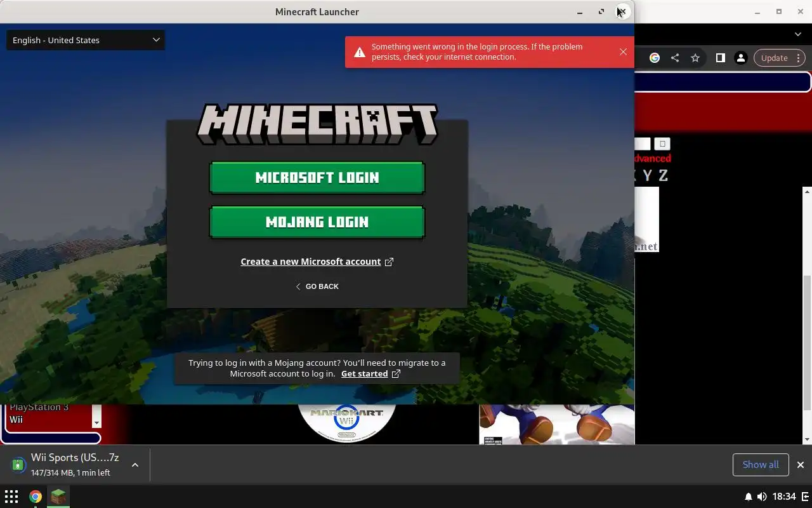Open Chrome's tab search chevron
This screenshot has width=812, height=508.
(x=798, y=34)
